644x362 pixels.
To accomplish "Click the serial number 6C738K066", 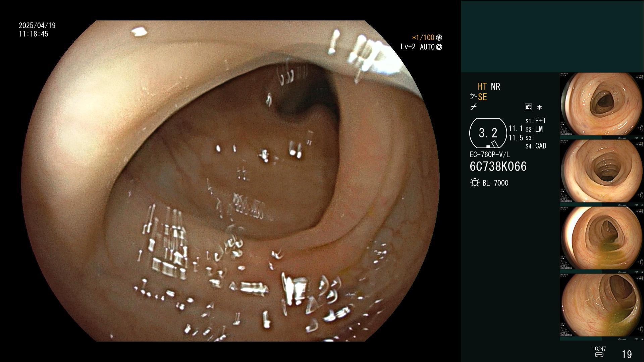I will 498,166.
